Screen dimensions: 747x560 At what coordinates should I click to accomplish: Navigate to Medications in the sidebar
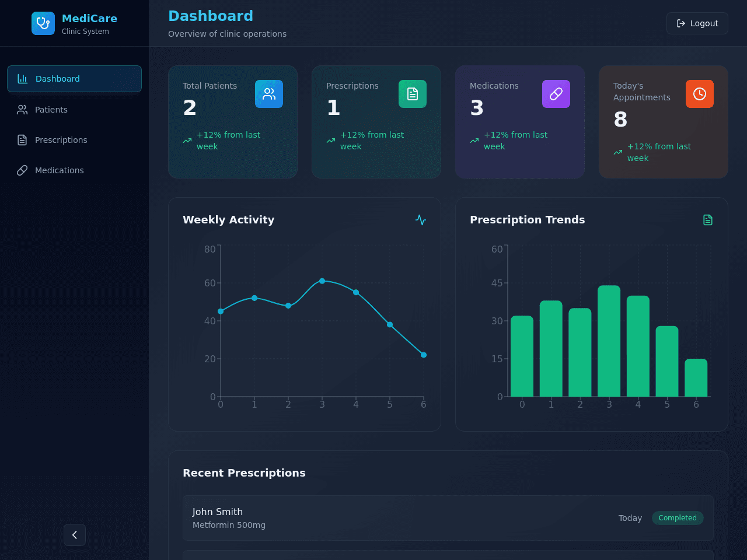pyautogui.click(x=74, y=170)
